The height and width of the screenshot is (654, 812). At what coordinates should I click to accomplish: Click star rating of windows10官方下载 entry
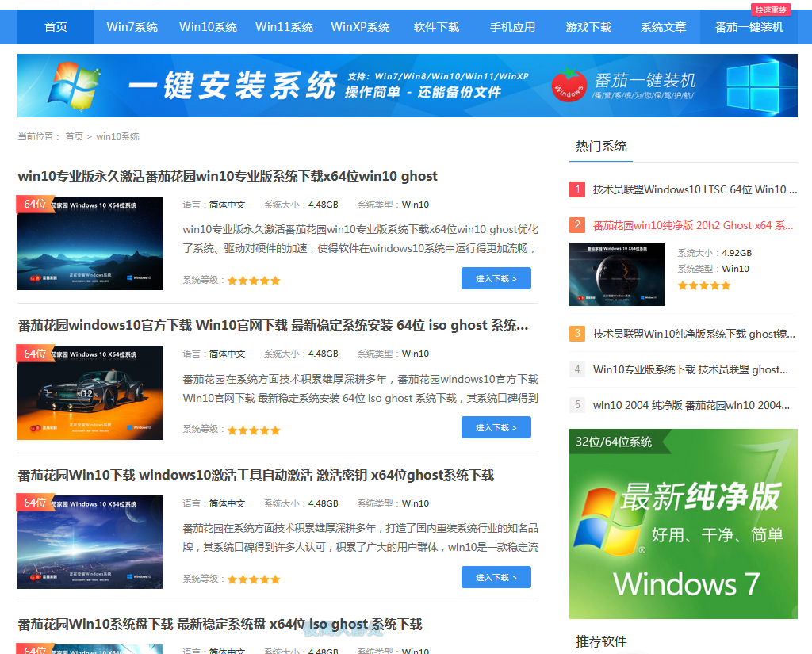point(254,430)
